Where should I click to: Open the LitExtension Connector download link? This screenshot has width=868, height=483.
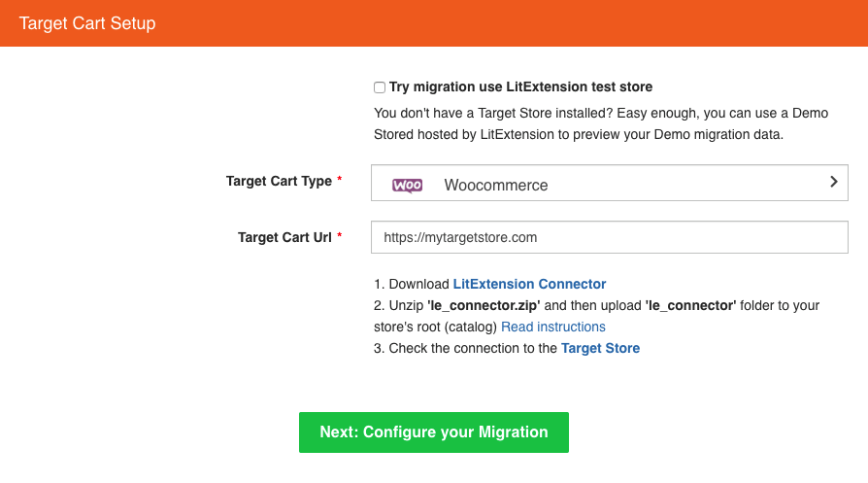529,284
